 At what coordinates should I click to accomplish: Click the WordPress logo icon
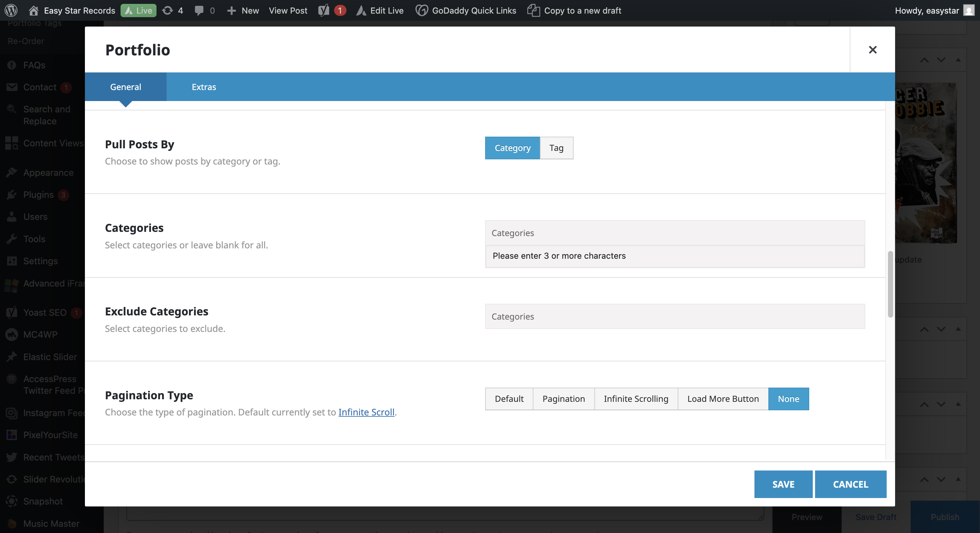[x=11, y=10]
